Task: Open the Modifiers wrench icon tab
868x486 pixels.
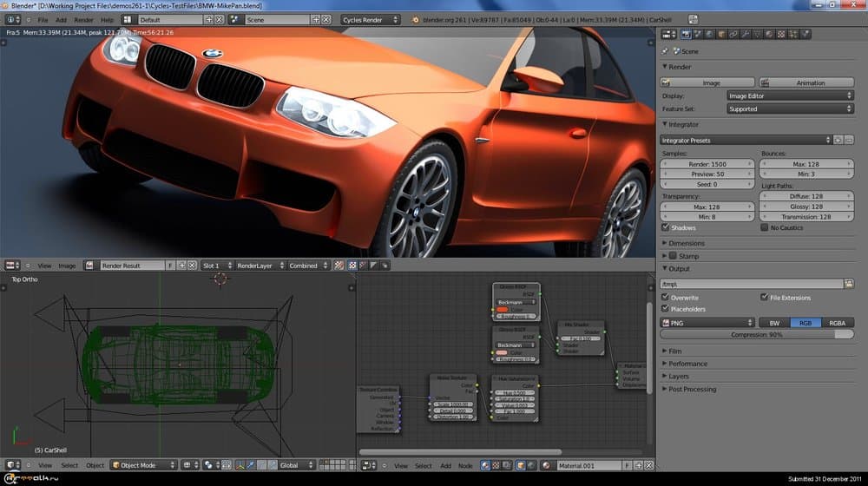Action: pyautogui.click(x=746, y=34)
